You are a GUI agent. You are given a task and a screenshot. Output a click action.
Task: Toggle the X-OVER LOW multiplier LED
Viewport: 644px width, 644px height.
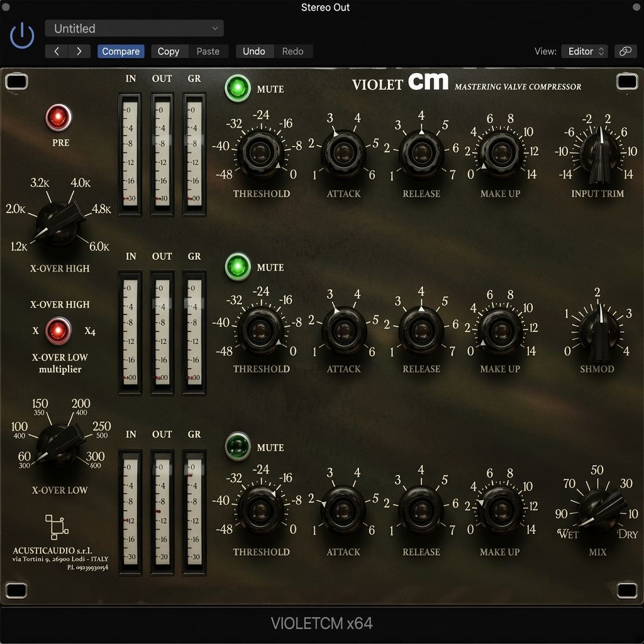[58, 331]
